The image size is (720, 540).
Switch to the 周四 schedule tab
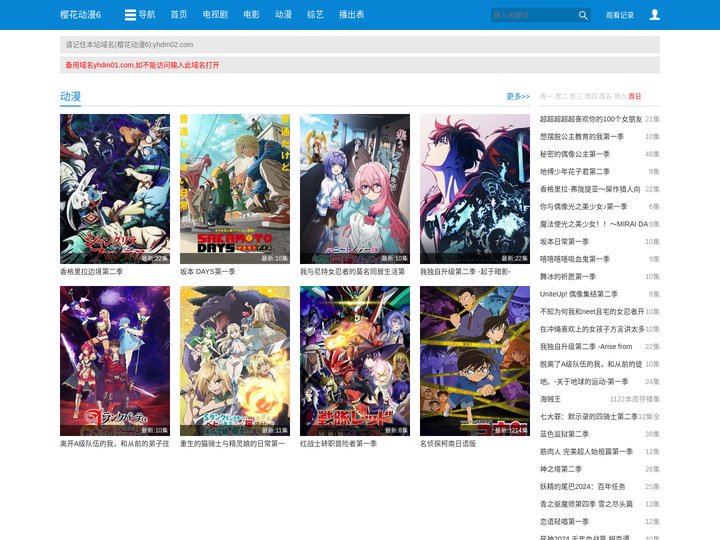pos(590,96)
